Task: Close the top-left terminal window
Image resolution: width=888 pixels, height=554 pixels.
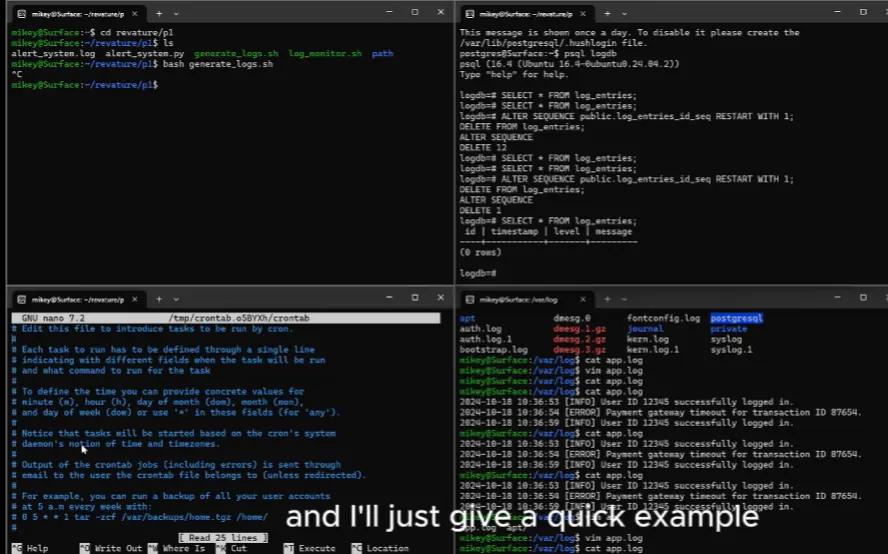Action: (x=441, y=12)
